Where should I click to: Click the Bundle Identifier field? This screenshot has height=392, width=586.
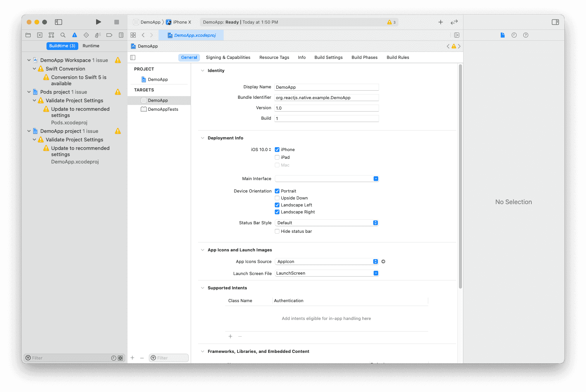(x=327, y=98)
